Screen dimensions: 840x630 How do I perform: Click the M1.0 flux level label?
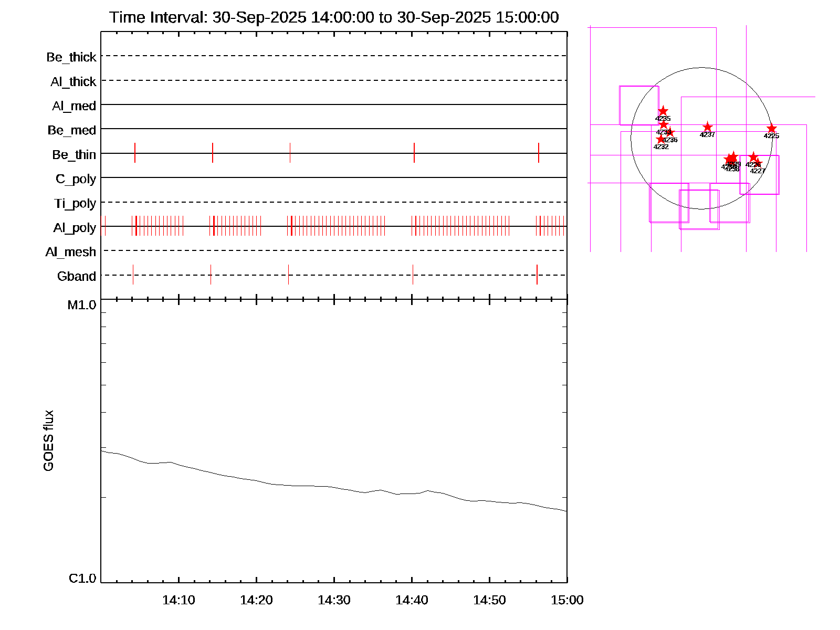tap(82, 305)
